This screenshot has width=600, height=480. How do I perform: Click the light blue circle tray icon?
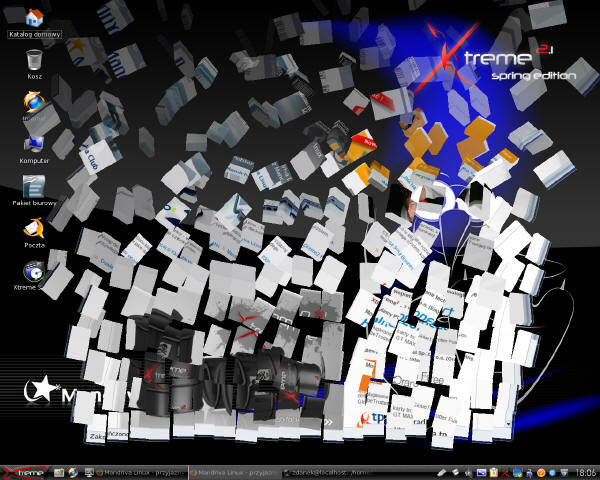(x=553, y=473)
